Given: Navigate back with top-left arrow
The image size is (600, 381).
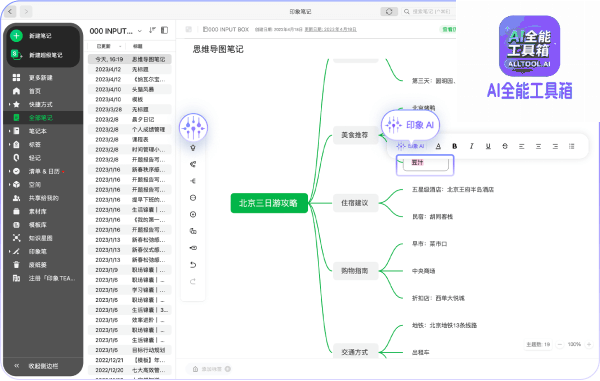Looking at the screenshot, I should [10, 11].
